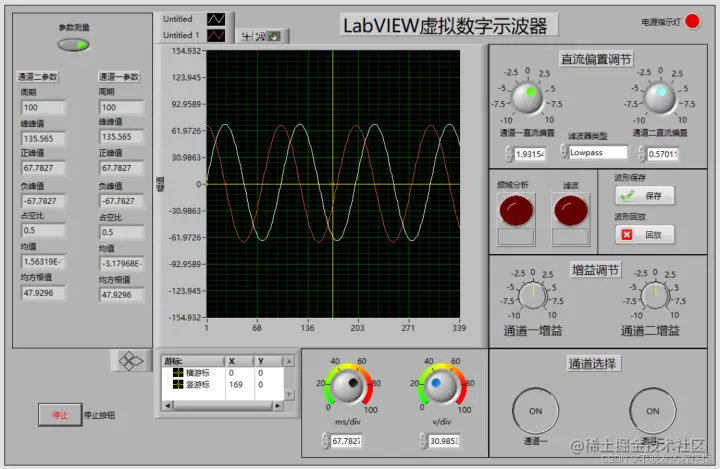This screenshot has width=720, height=469.
Task: Open the Lowpass filter type selector
Action: click(598, 153)
